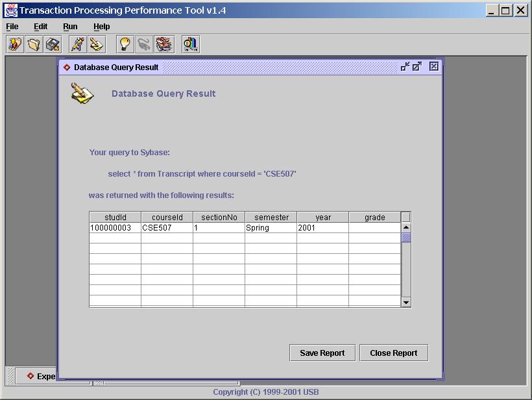This screenshot has height=400, width=532.
Task: Restore the minimized Experiment window at bottom
Action: [42, 376]
